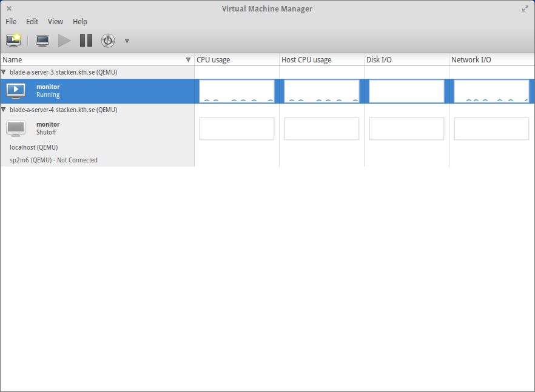Click the running monitor VM icon

16,91
